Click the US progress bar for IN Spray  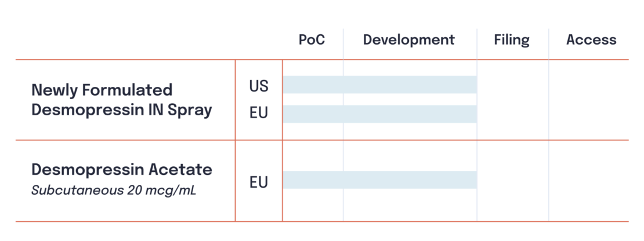[380, 85]
